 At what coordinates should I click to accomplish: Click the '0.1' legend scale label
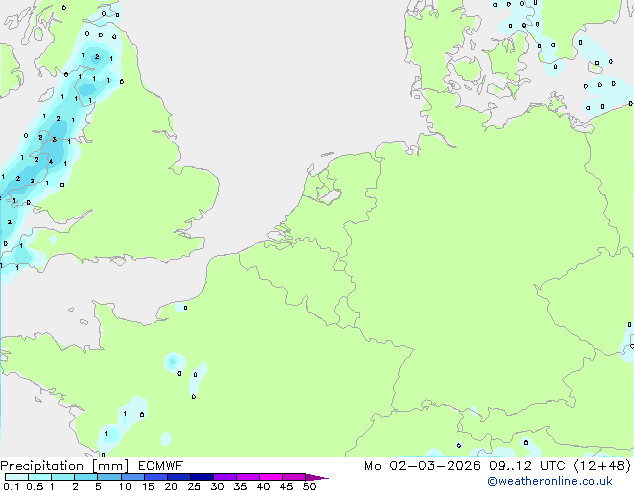11,486
